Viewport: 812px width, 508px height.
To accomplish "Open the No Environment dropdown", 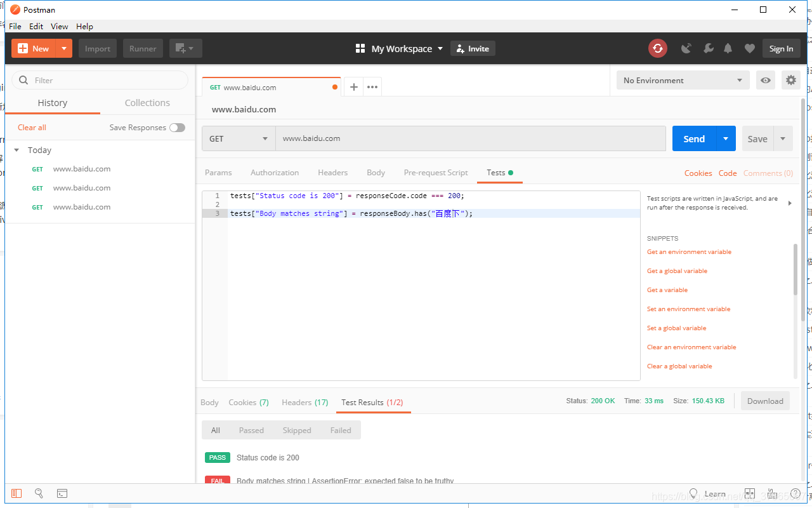I will click(x=683, y=80).
